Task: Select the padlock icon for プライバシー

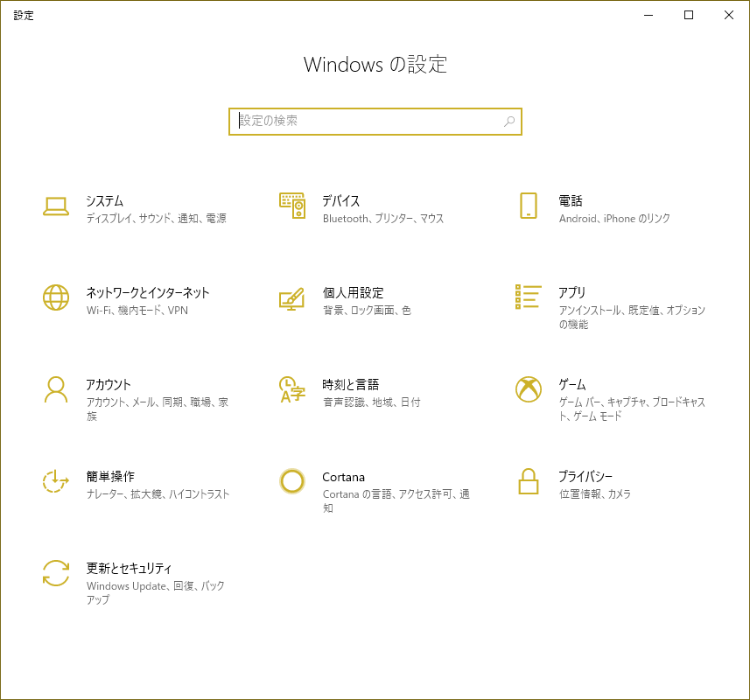Action: (x=528, y=481)
